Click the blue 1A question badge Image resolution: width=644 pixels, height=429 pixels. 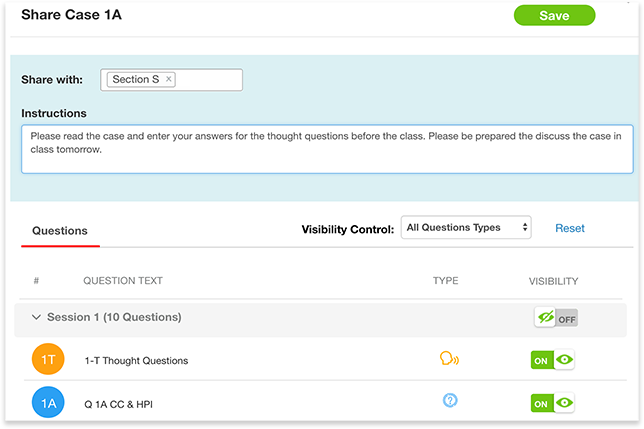(x=48, y=402)
